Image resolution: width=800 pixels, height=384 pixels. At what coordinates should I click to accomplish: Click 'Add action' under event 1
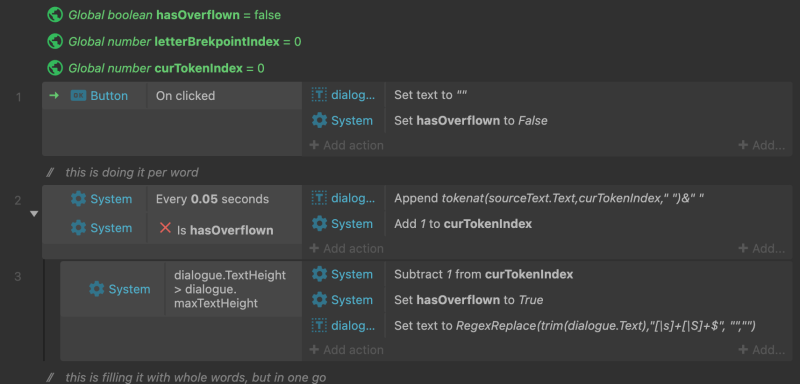tap(346, 145)
